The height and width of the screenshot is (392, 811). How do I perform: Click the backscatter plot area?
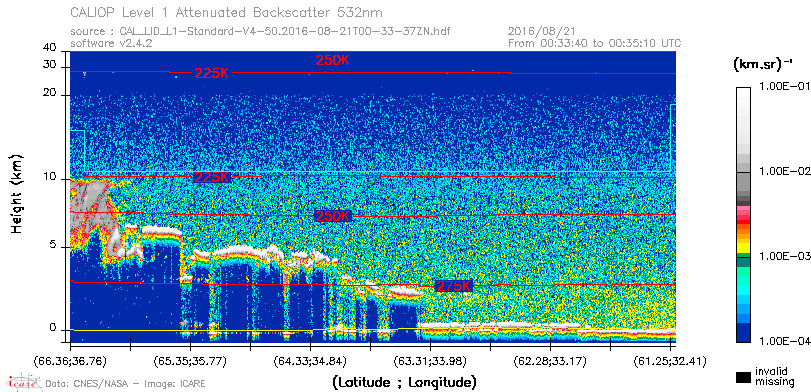pyautogui.click(x=373, y=197)
